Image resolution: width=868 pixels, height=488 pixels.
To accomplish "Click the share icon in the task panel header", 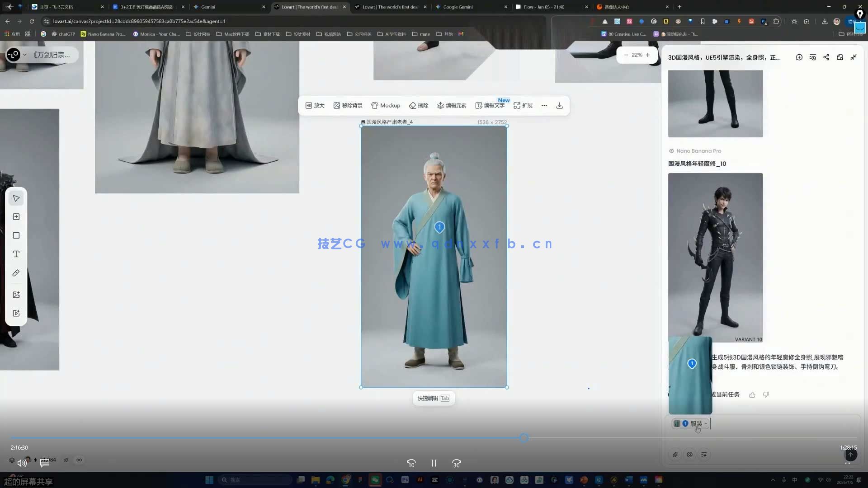I will coord(826,57).
